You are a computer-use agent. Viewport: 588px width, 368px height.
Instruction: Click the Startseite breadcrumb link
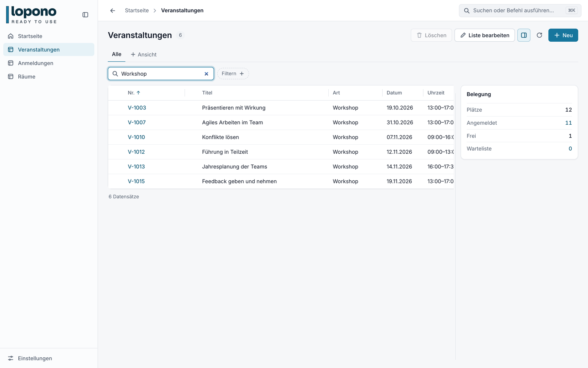pos(137,11)
